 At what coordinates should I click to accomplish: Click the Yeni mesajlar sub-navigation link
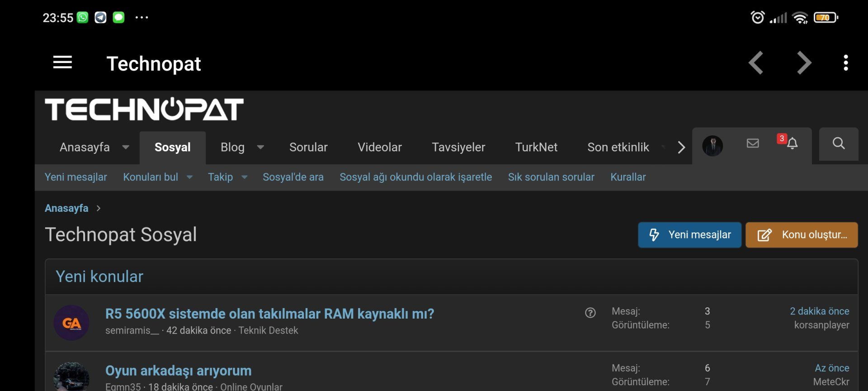(76, 177)
